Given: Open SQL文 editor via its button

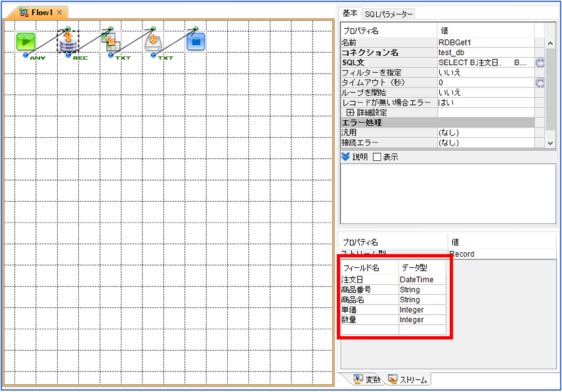Looking at the screenshot, I should pos(540,62).
